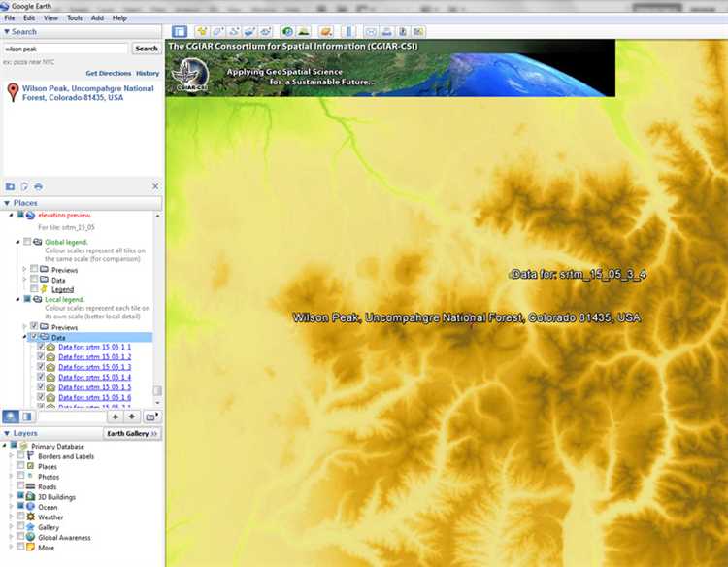Click the CGIAR-CSI logo on the banner

click(x=190, y=75)
